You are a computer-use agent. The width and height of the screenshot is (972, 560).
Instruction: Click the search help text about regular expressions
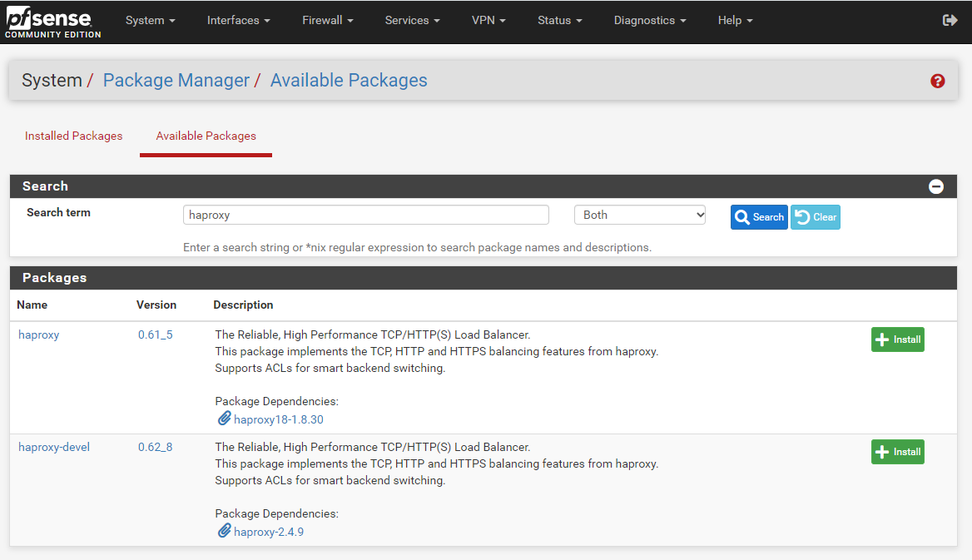(417, 247)
